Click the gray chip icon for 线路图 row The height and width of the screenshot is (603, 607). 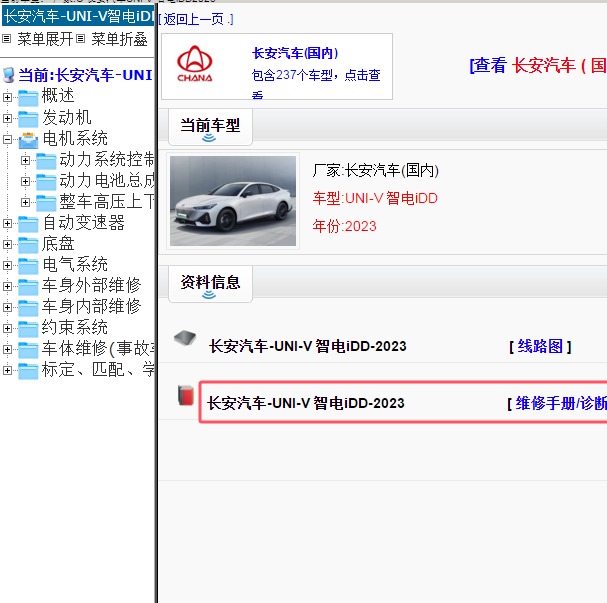pyautogui.click(x=185, y=338)
